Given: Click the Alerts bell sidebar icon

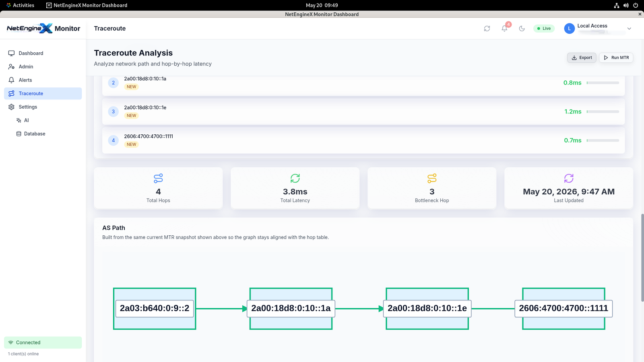Looking at the screenshot, I should click(x=11, y=80).
